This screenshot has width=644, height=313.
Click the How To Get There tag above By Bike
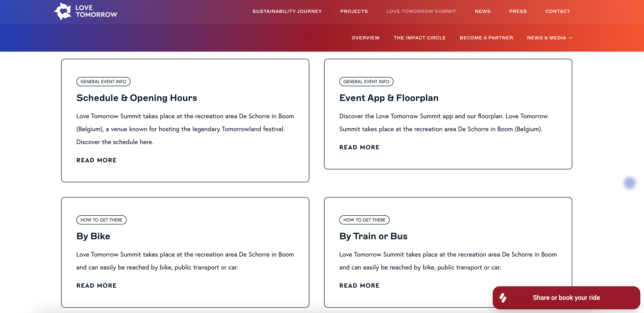(101, 220)
